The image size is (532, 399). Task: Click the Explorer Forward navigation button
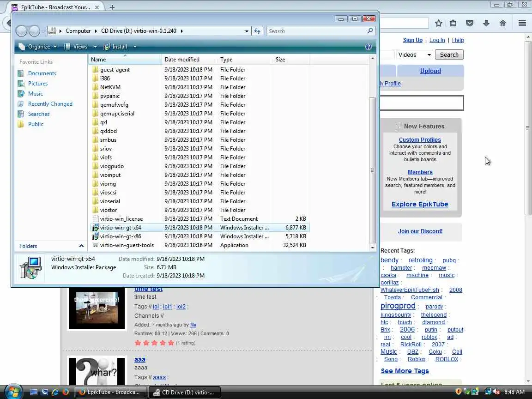tap(34, 31)
